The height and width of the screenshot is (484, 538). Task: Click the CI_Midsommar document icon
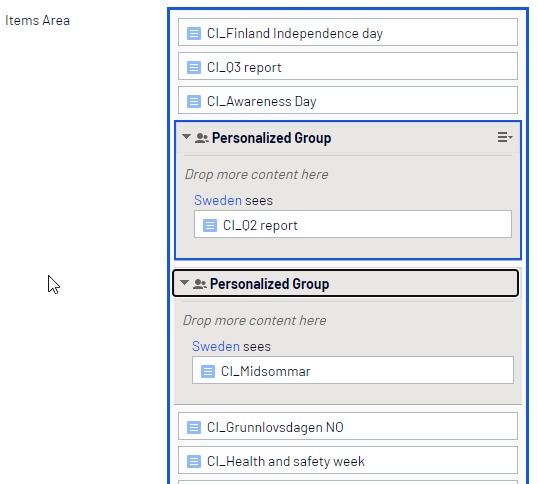(208, 371)
